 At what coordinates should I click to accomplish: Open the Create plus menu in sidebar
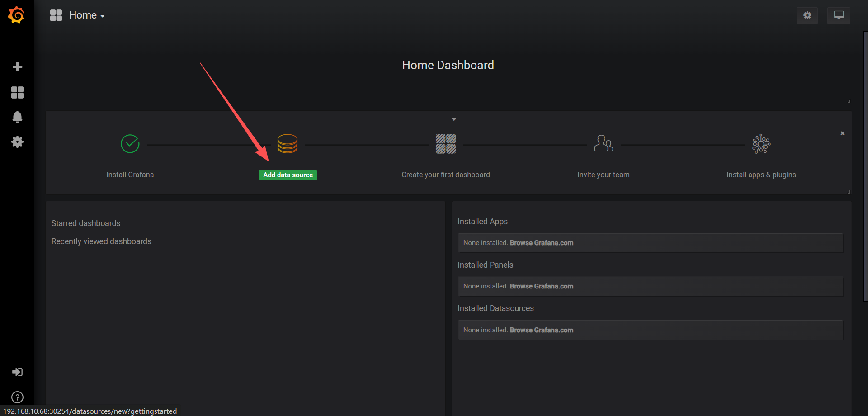pyautogui.click(x=17, y=67)
